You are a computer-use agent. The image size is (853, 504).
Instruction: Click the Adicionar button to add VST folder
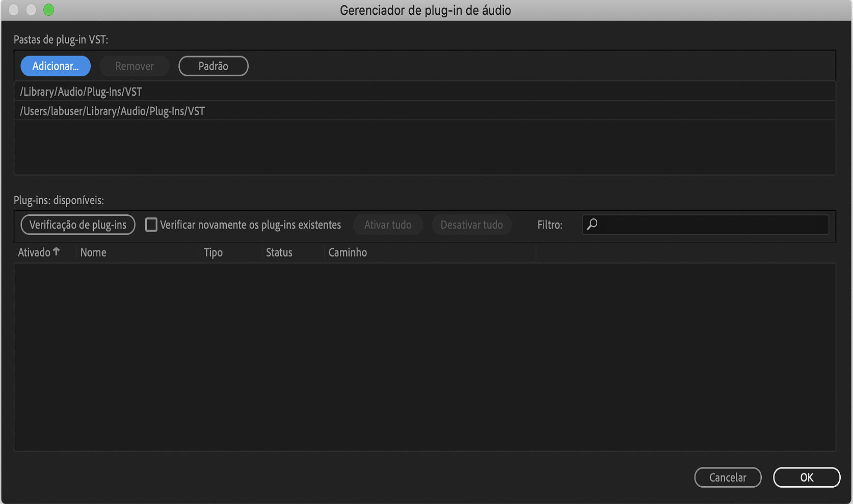[x=55, y=66]
